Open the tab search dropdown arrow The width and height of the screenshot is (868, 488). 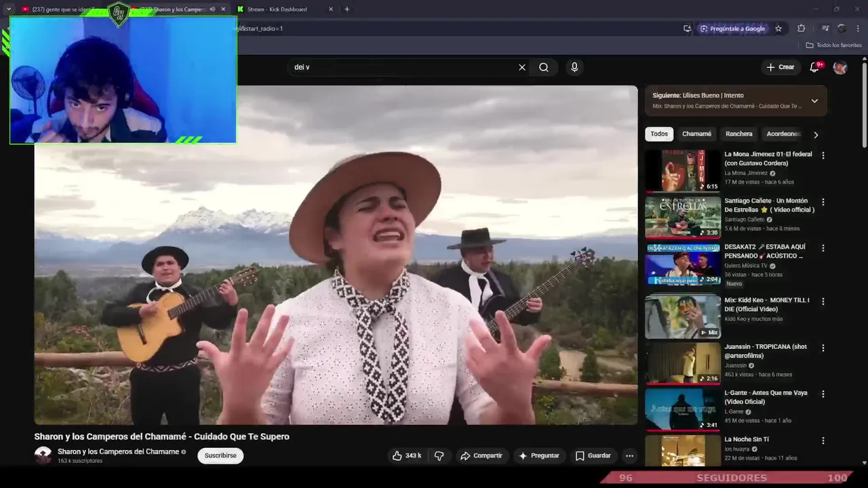pyautogui.click(x=8, y=9)
